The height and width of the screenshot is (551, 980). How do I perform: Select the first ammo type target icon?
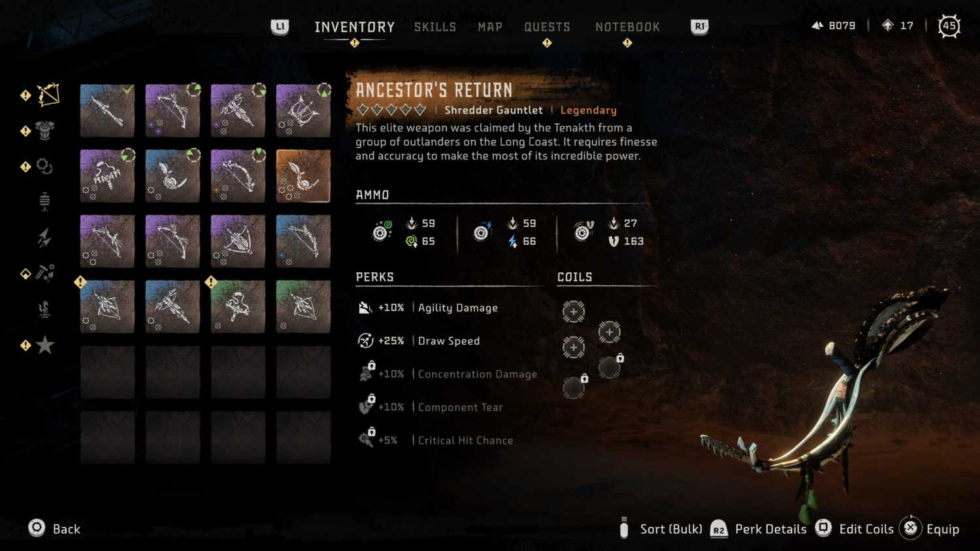(x=382, y=231)
